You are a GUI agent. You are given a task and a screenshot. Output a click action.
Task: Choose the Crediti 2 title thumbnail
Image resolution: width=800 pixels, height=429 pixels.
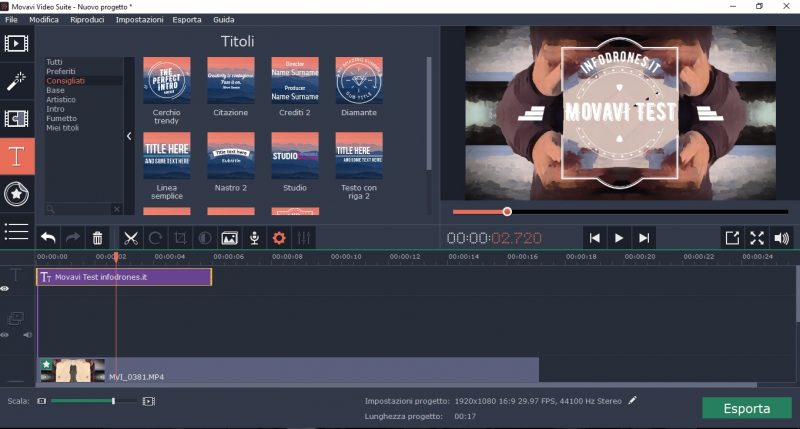point(295,80)
